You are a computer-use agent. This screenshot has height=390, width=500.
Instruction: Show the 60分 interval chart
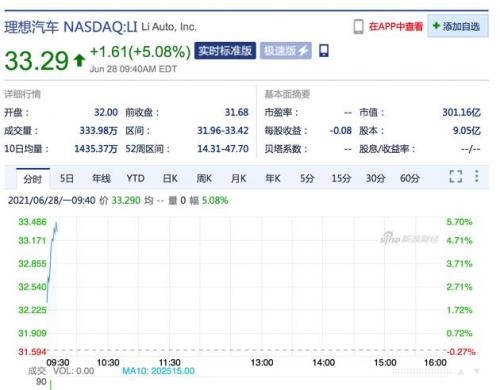[x=410, y=178]
